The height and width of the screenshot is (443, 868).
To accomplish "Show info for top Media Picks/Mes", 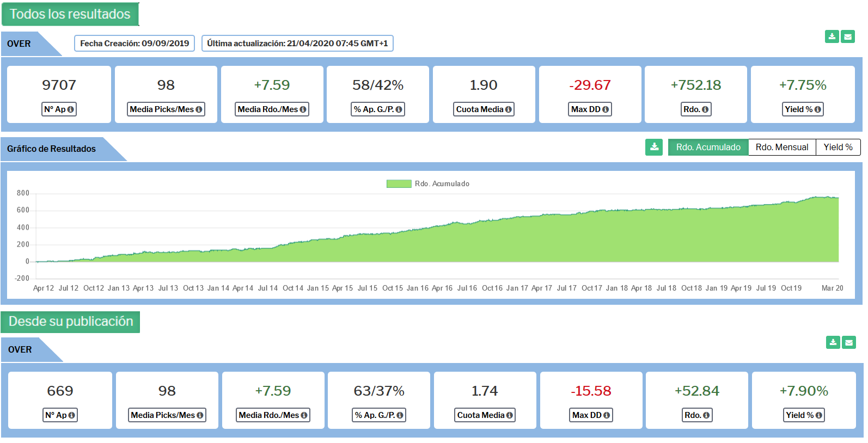I will point(199,109).
